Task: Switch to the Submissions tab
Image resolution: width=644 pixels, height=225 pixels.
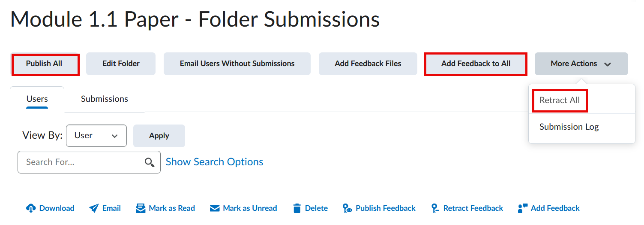Action: (x=105, y=99)
